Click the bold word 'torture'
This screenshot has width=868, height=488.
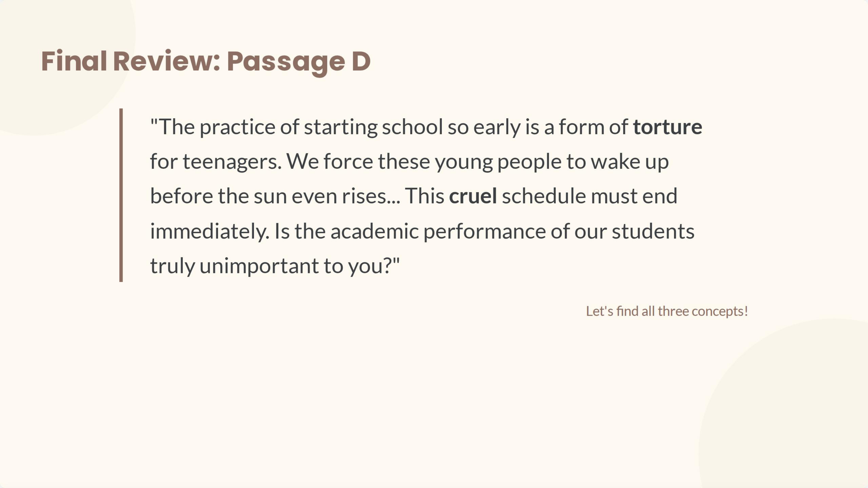pos(667,127)
